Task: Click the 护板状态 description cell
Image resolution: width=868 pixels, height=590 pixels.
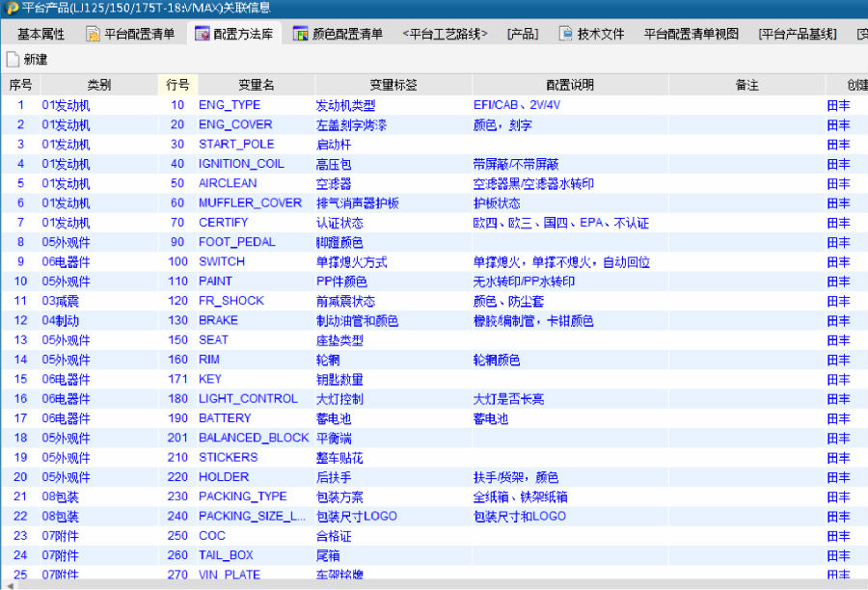Action: [x=570, y=203]
